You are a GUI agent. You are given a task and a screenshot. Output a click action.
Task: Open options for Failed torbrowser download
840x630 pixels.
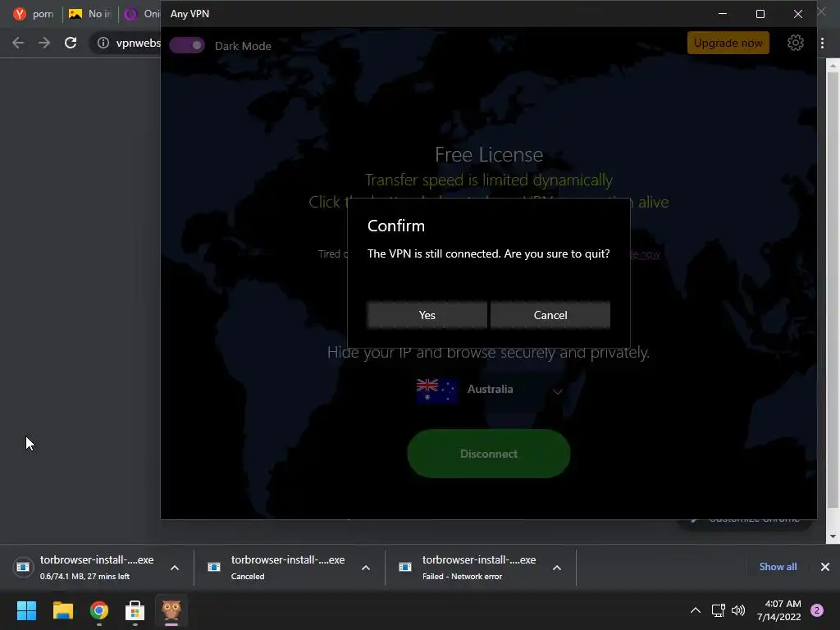point(557,568)
